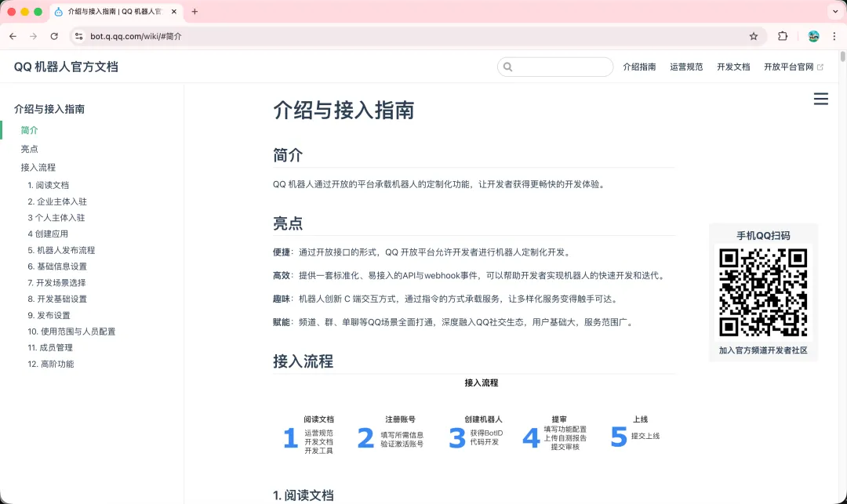
Task: Open the 介绍指南 nav item
Action: pyautogui.click(x=639, y=67)
